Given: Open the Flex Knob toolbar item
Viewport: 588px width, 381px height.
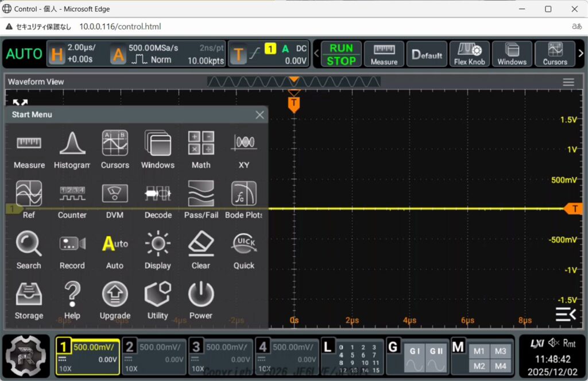Looking at the screenshot, I should point(469,54).
